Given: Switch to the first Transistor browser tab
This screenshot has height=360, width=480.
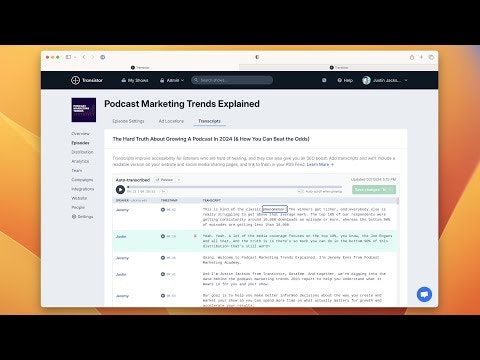Looking at the screenshot, I should [x=140, y=67].
